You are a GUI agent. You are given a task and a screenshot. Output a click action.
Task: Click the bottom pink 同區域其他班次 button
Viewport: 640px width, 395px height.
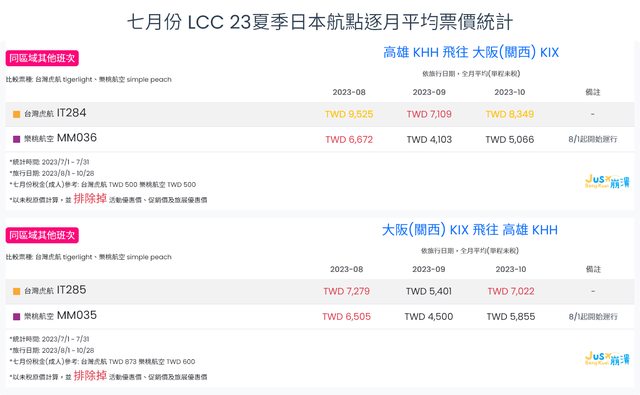[x=42, y=235]
